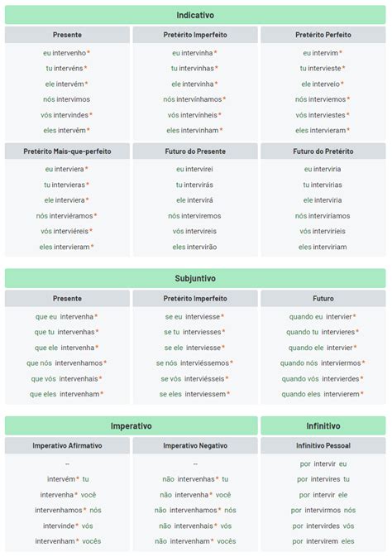Viewport: 392px width, 557px height.
Task: Click the Futuro do Pretérito heading
Action: click(323, 151)
